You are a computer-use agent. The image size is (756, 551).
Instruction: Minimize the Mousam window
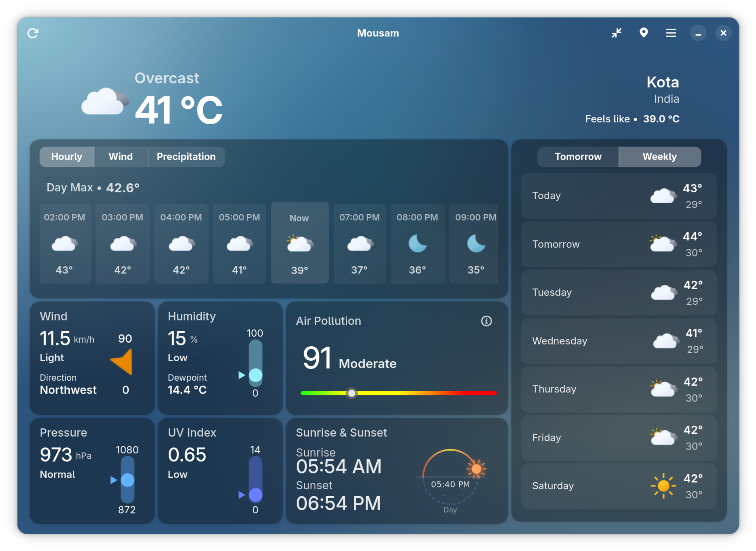coord(698,33)
